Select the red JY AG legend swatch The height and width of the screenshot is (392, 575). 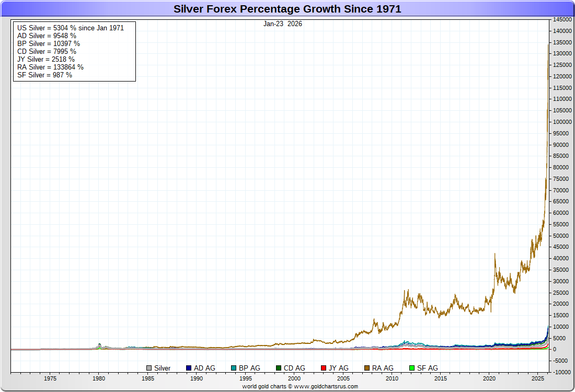coord(324,368)
